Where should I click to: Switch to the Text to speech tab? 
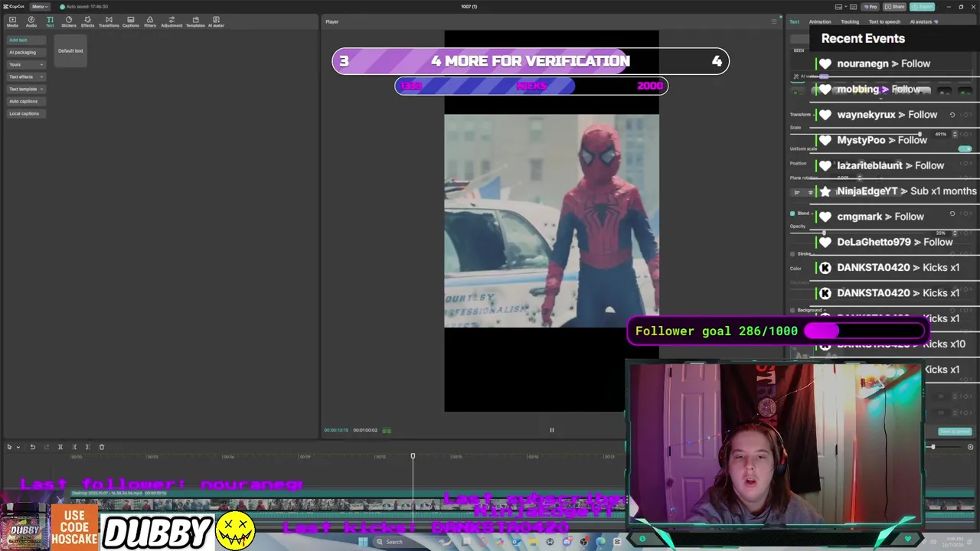click(x=884, y=21)
